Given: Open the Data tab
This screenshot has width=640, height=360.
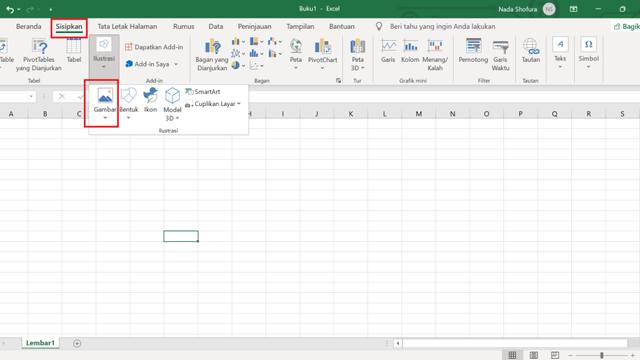Looking at the screenshot, I should click(216, 27).
